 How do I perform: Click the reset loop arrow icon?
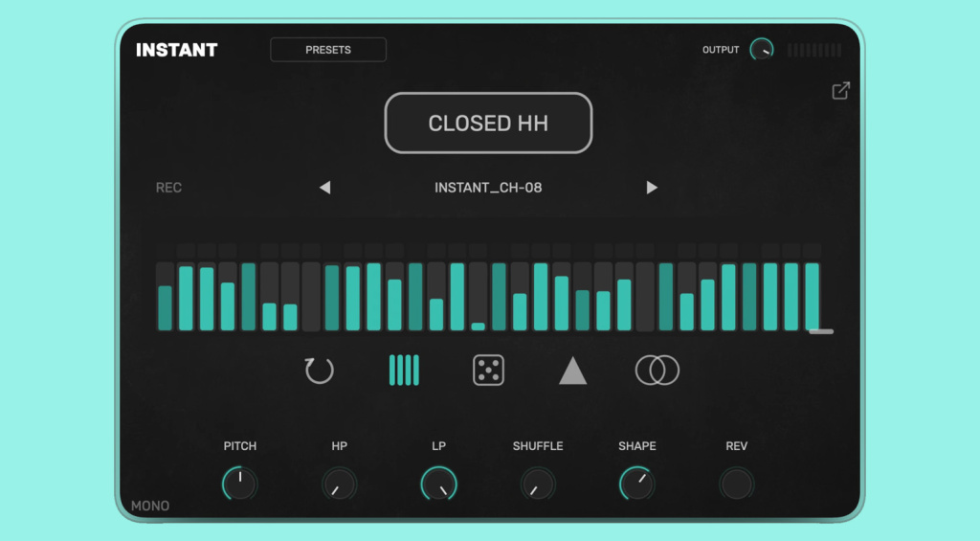click(319, 371)
